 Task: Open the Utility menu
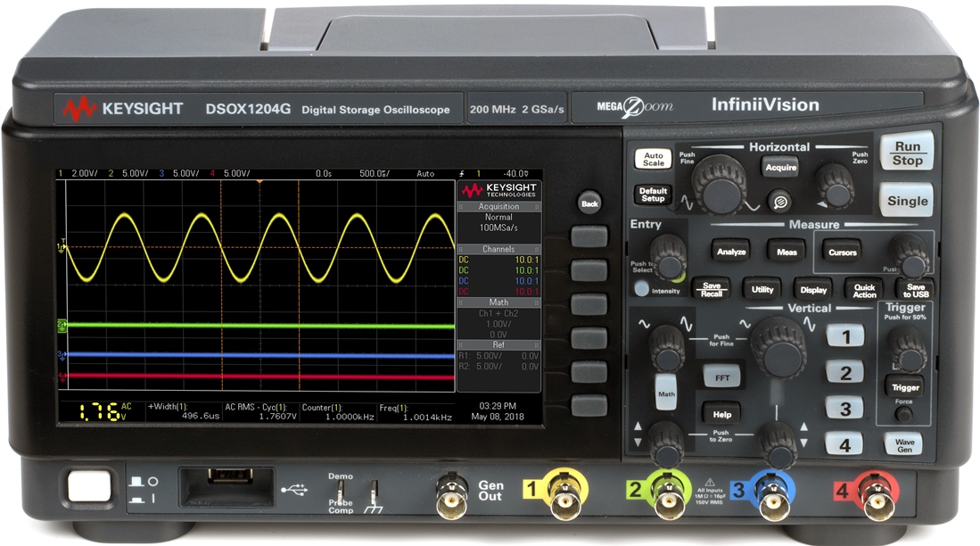[x=762, y=289]
